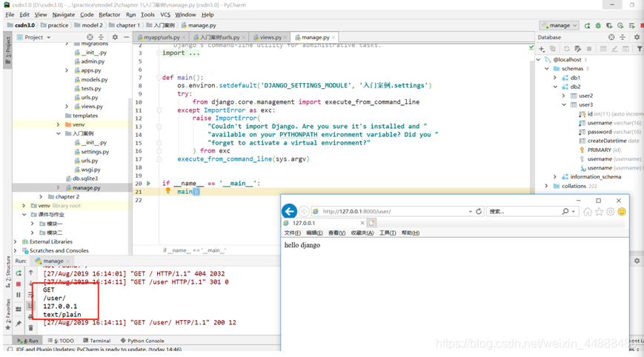
Task: Expand the chapter 2 folder
Action: coord(41,196)
